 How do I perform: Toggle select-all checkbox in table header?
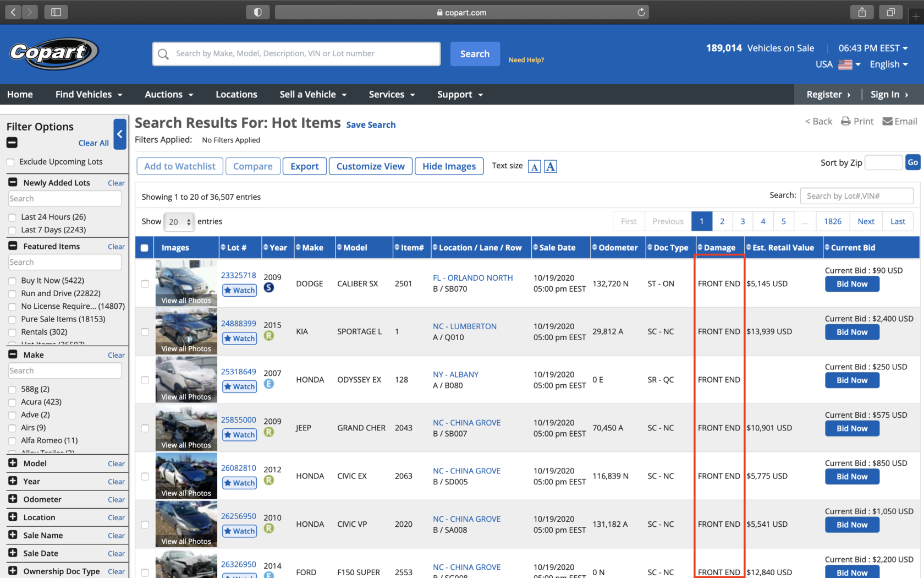(144, 248)
